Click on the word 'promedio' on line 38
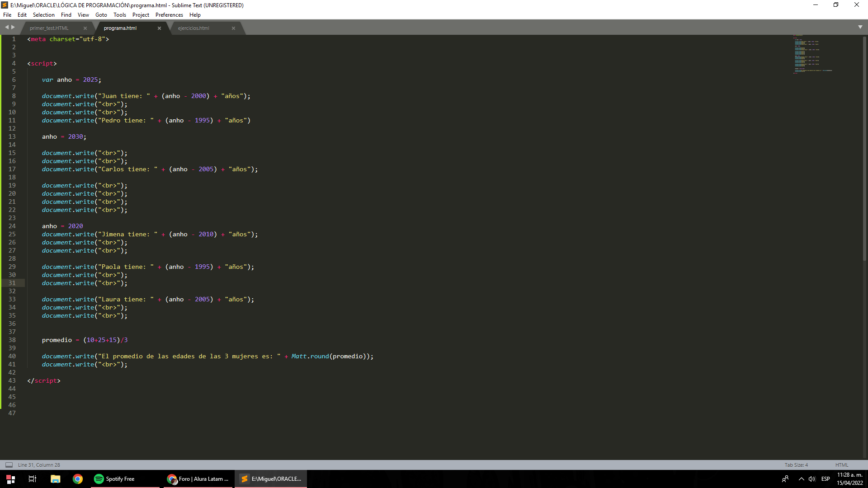868x488 pixels. coord(57,340)
